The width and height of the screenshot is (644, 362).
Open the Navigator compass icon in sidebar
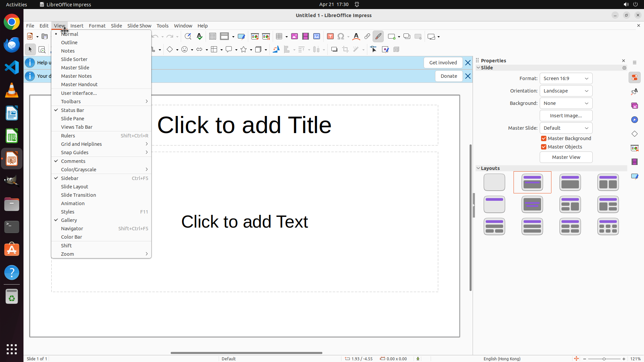coord(635,120)
